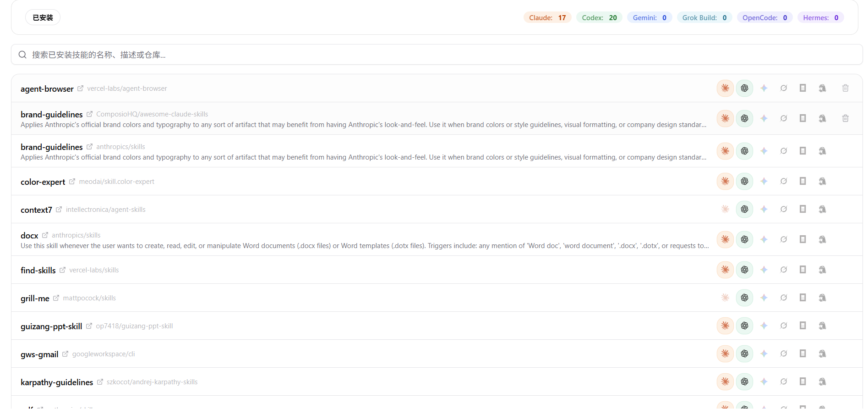
Task: Open agent-browser external link icon
Action: click(81, 89)
